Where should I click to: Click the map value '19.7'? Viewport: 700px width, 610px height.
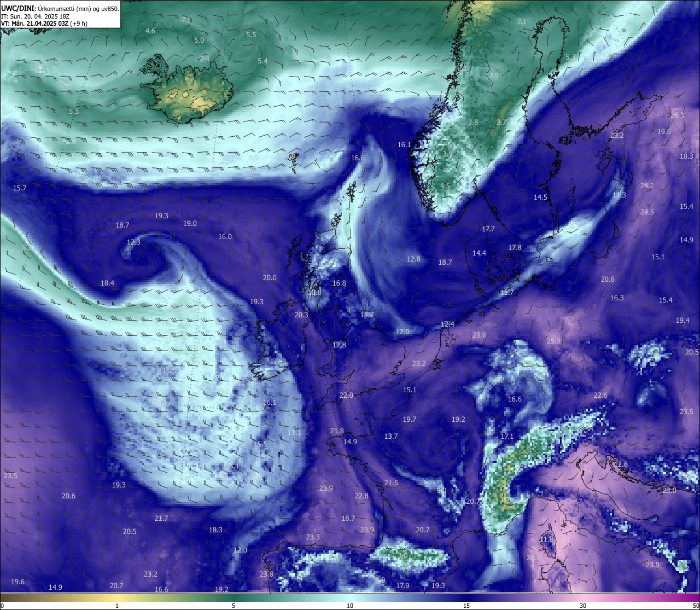coord(410,420)
